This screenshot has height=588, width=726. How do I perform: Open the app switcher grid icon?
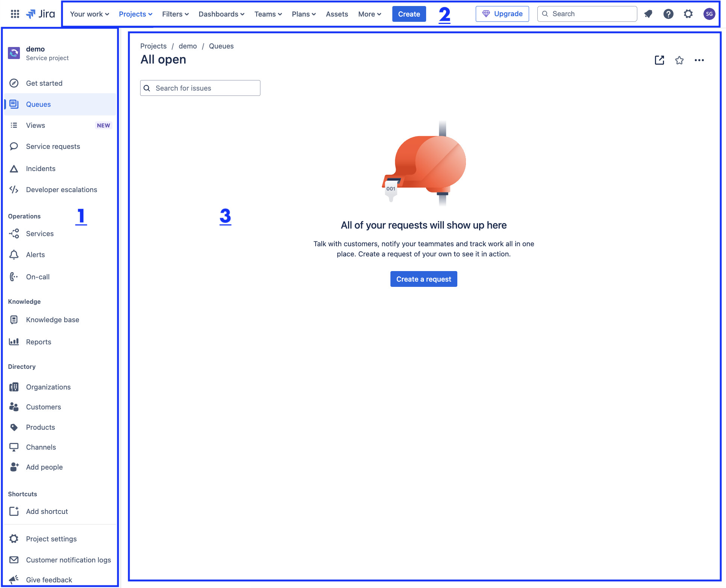[x=15, y=14]
